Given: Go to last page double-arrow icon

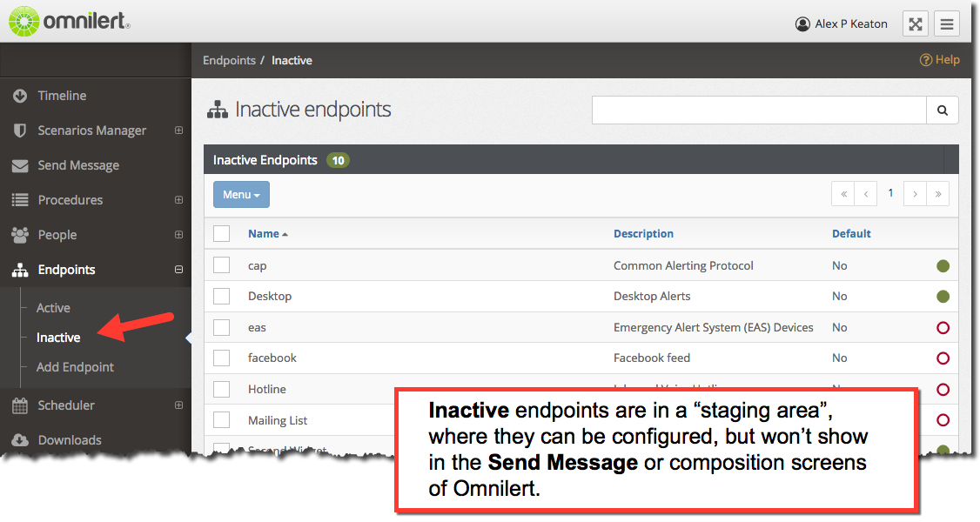Looking at the screenshot, I should point(937,194).
